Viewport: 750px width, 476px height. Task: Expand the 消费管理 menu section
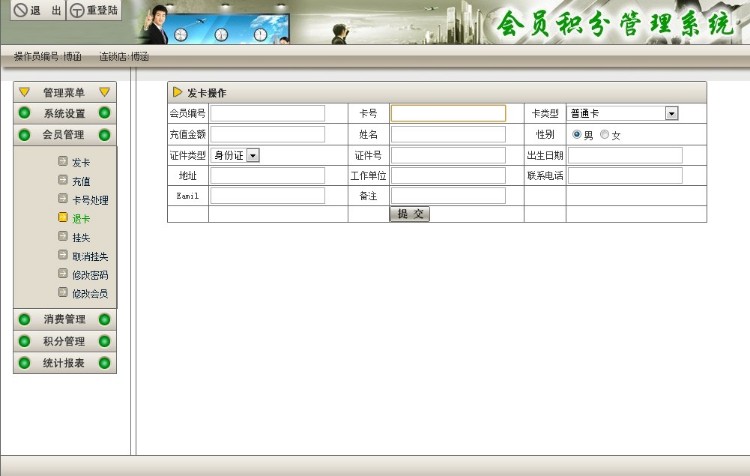(65, 320)
